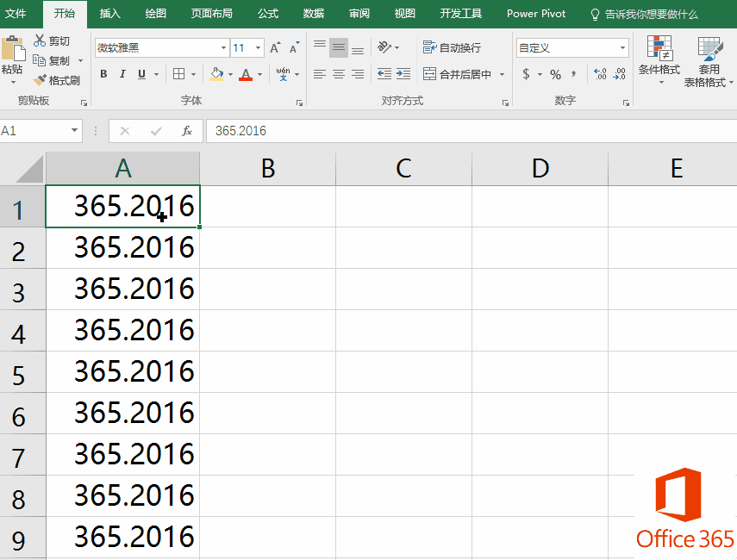
Task: Open the font name dropdown (微软雅黑)
Action: (223, 48)
